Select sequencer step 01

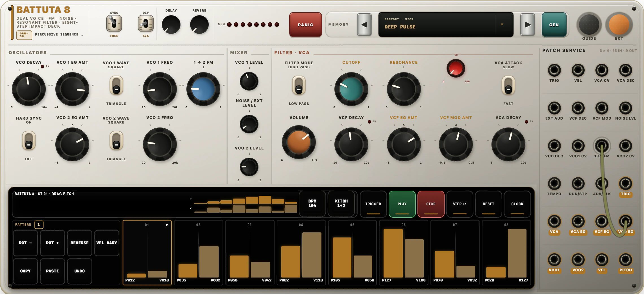[x=147, y=253]
